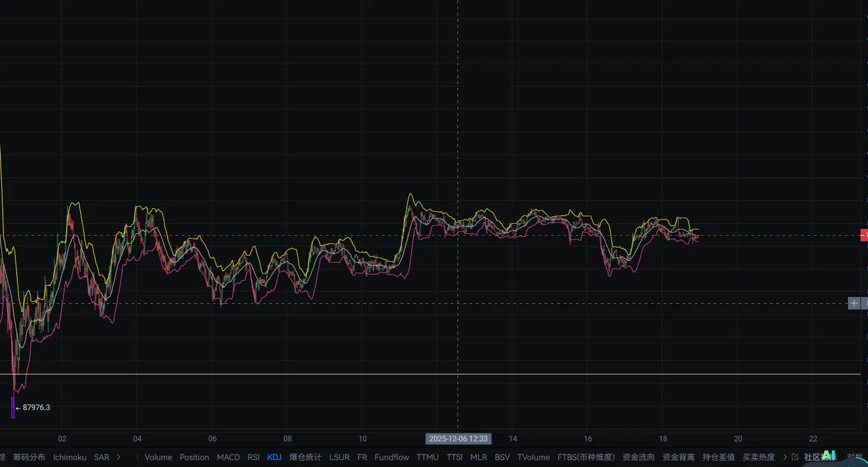
Task: Expand more sub-indicators after 买卖热度
Action: (x=785, y=457)
